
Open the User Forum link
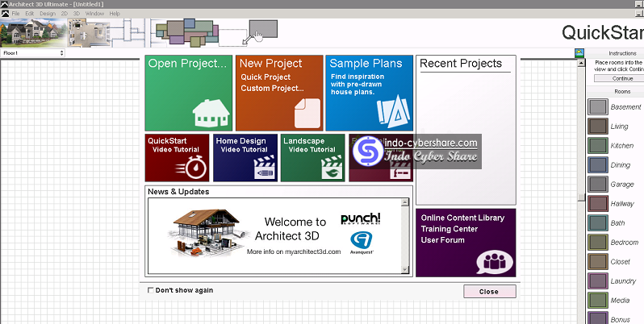click(x=442, y=240)
